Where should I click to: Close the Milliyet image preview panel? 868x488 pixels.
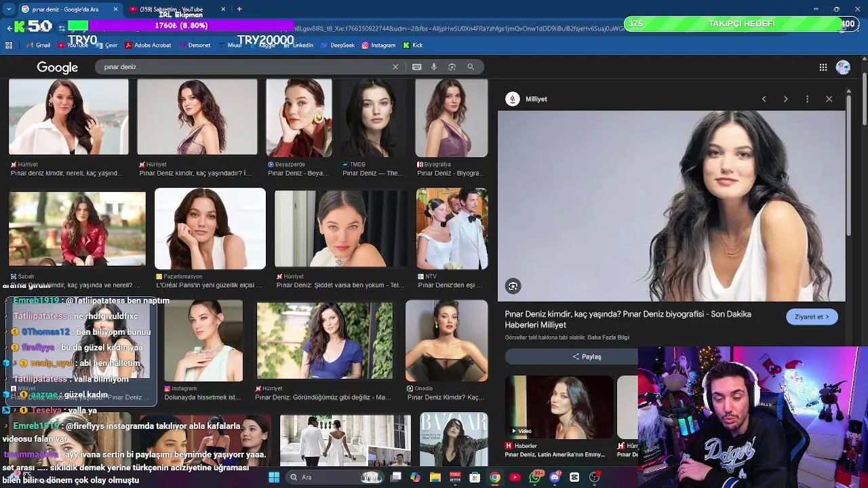[829, 99]
